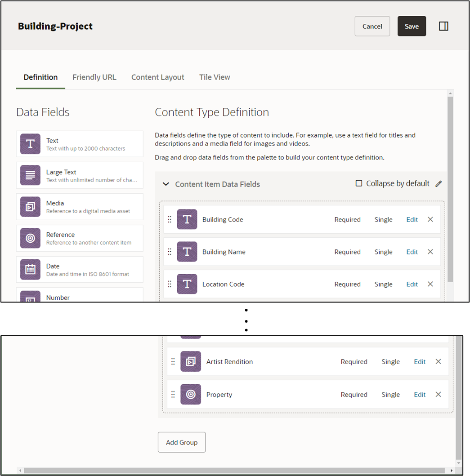Select the Text data field icon

tap(30, 144)
